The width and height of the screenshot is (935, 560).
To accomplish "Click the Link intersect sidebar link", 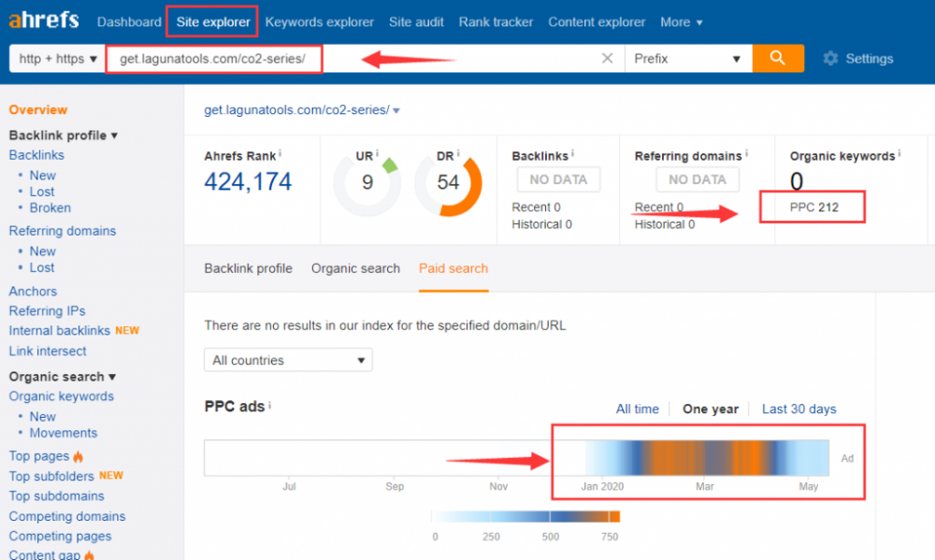I will 48,351.
